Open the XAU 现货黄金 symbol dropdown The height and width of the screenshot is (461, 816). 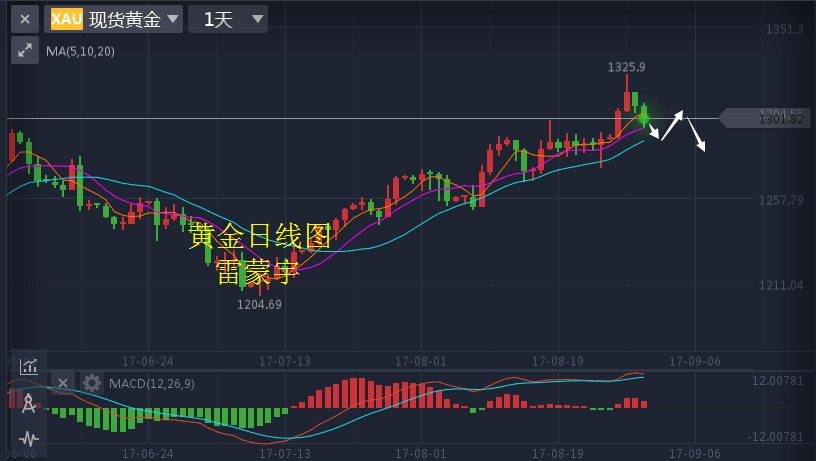113,19
